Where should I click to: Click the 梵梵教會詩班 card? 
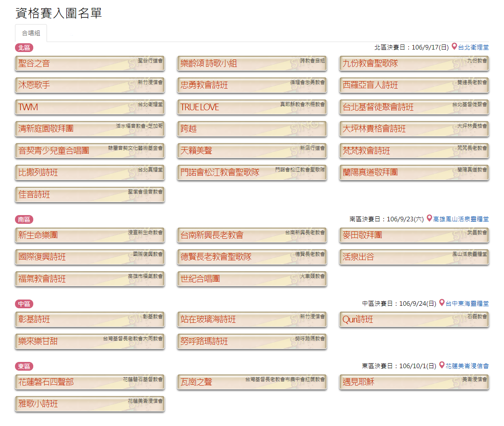pyautogui.click(x=414, y=151)
